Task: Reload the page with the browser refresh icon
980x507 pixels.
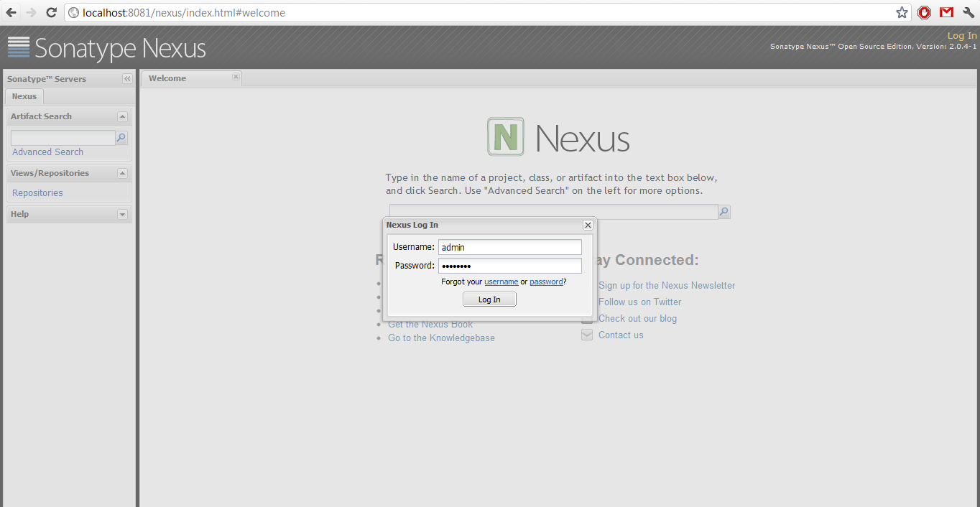Action: coord(50,12)
